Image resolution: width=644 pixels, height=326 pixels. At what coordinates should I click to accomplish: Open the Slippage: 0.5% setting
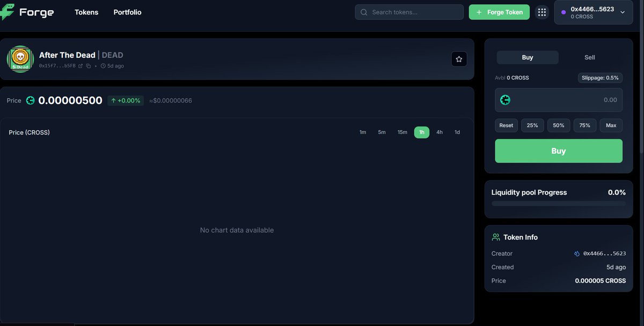pyautogui.click(x=601, y=78)
